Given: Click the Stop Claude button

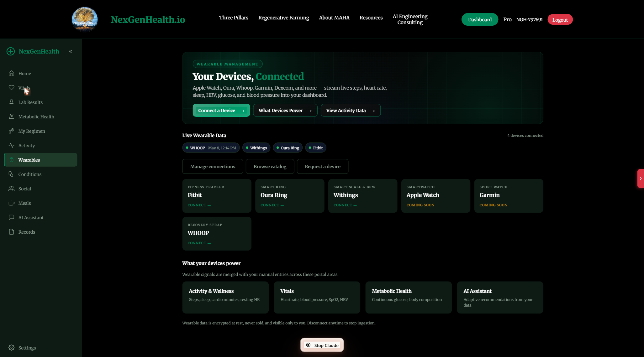Looking at the screenshot, I should [322, 345].
